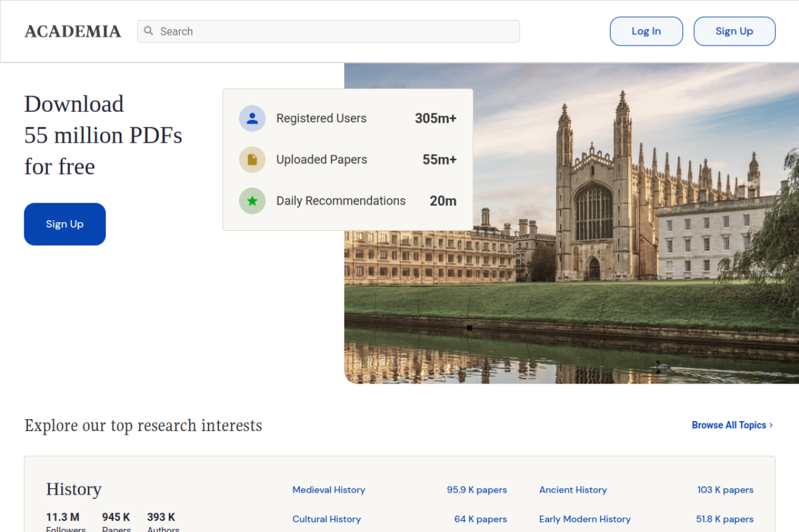The image size is (799, 532).
Task: Select the 103 K papers link
Action: coord(725,490)
